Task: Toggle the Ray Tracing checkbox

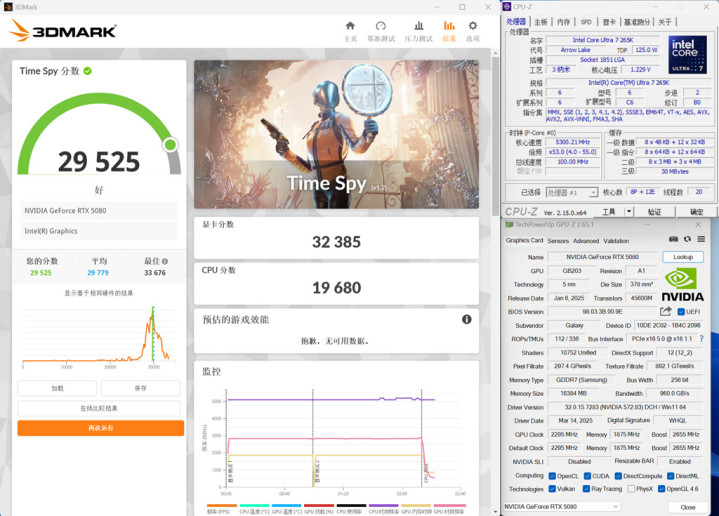Action: pos(586,489)
